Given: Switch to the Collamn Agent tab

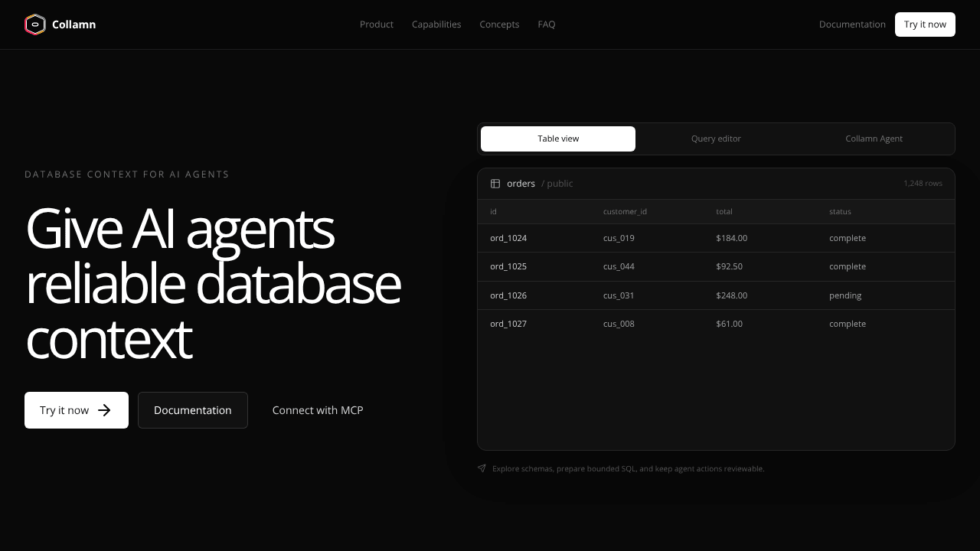Looking at the screenshot, I should [874, 139].
